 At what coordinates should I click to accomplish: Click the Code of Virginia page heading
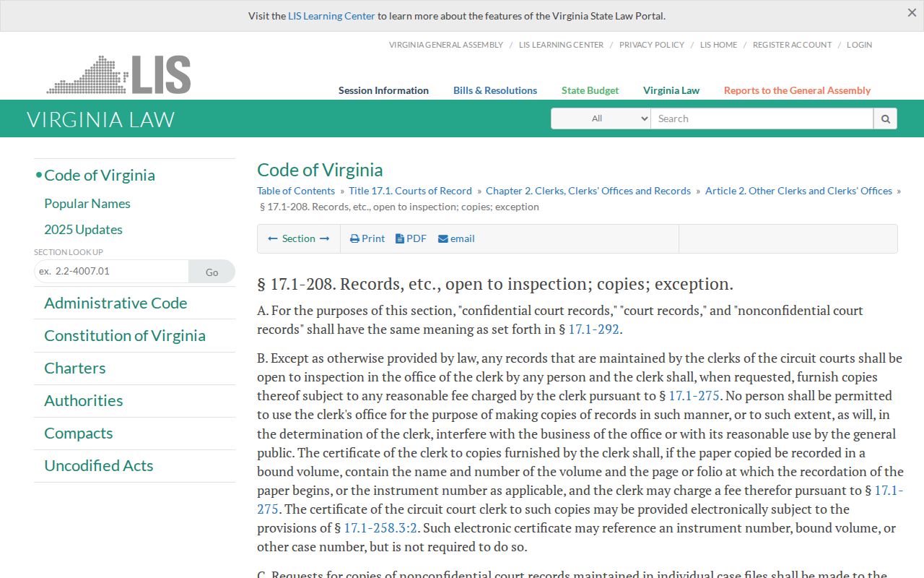[x=320, y=170]
